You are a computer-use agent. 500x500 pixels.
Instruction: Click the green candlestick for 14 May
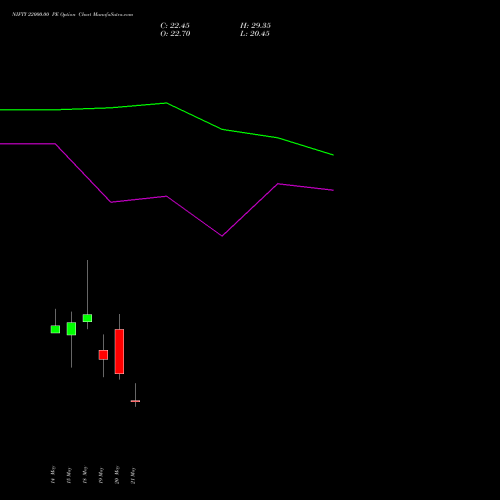55,329
